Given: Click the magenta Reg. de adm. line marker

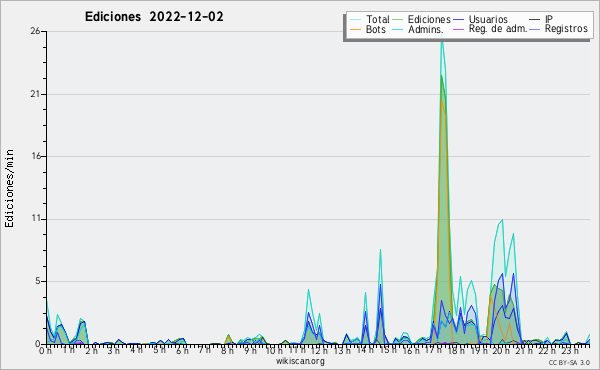Looking at the screenshot, I should [x=458, y=29].
